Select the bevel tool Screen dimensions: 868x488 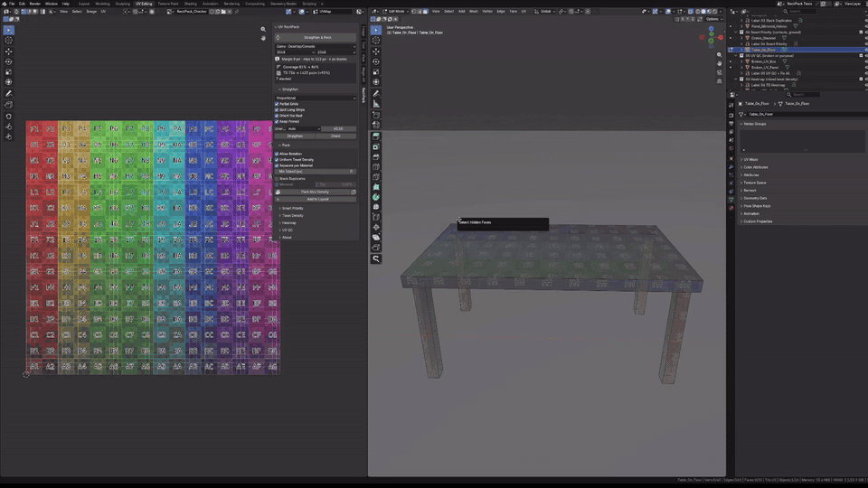click(376, 156)
